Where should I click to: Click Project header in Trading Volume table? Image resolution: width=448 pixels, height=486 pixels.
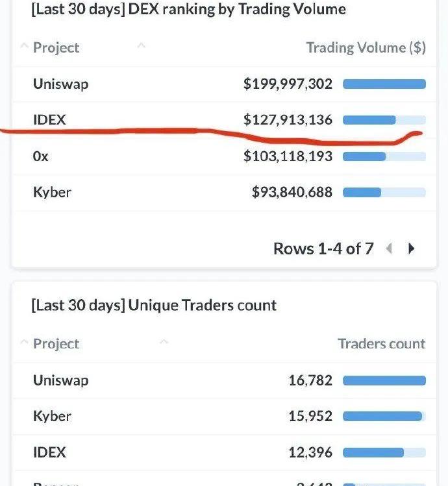point(56,47)
